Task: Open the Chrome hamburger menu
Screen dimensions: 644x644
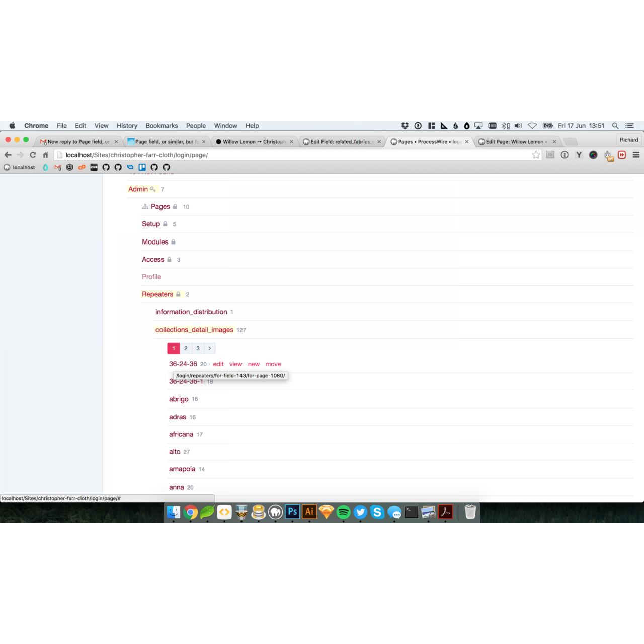Action: click(x=636, y=155)
